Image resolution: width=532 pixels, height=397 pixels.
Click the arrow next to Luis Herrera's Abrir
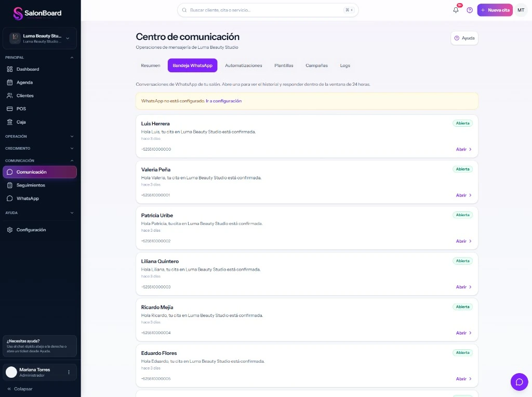(470, 149)
